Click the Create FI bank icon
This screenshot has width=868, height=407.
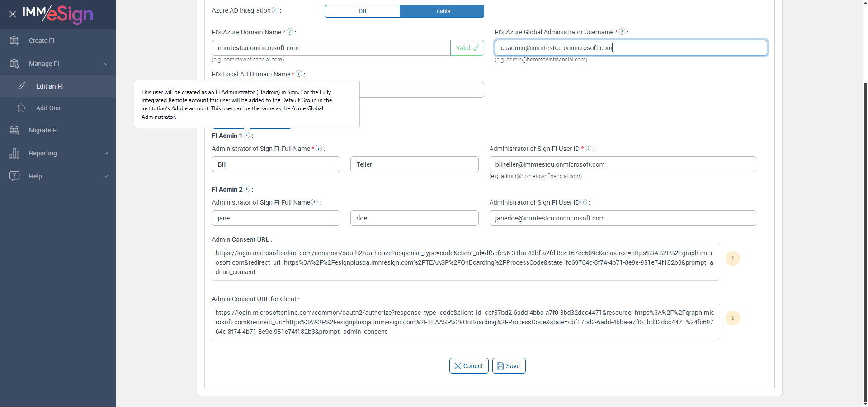click(14, 41)
